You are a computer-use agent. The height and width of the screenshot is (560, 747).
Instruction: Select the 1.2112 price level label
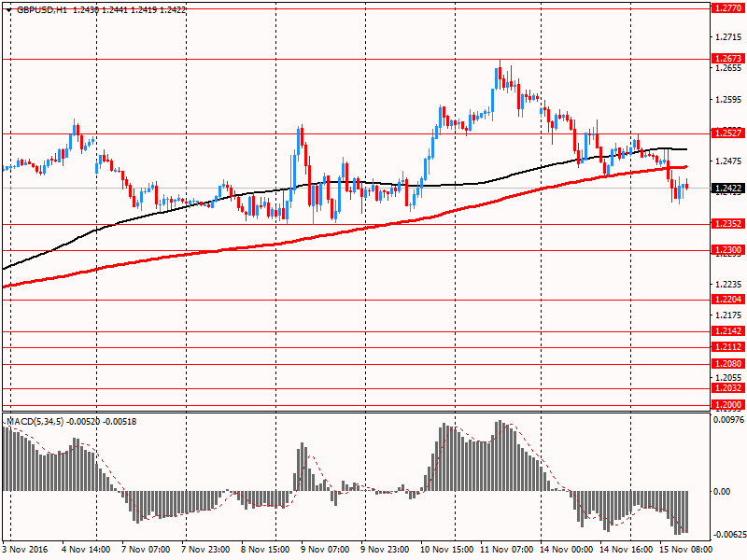(726, 346)
